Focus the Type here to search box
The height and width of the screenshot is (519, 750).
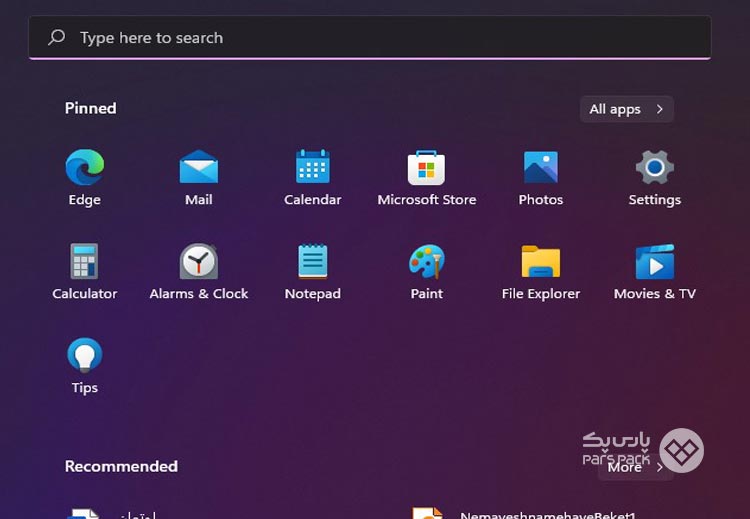(x=370, y=38)
